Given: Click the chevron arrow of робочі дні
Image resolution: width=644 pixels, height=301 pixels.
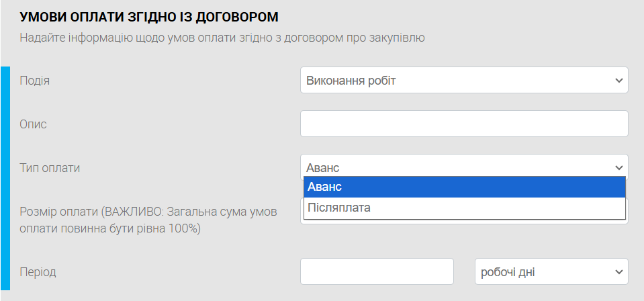Looking at the screenshot, I should pyautogui.click(x=618, y=272).
